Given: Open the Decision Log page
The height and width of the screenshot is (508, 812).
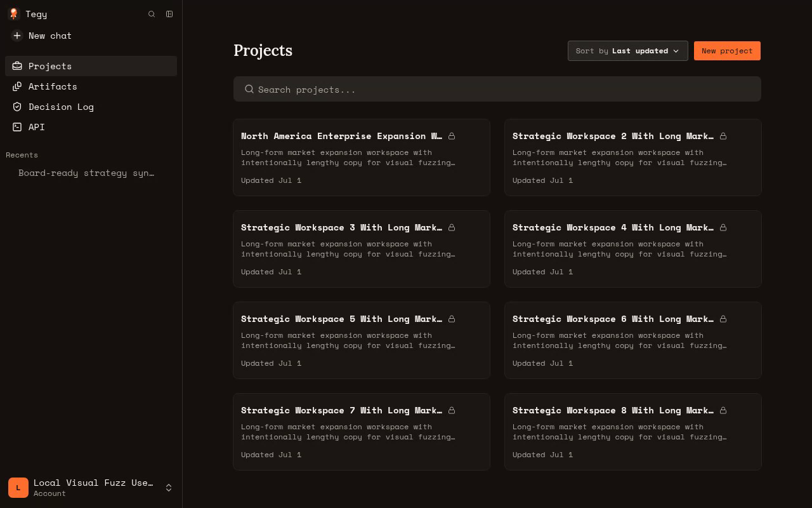Looking at the screenshot, I should [91, 107].
